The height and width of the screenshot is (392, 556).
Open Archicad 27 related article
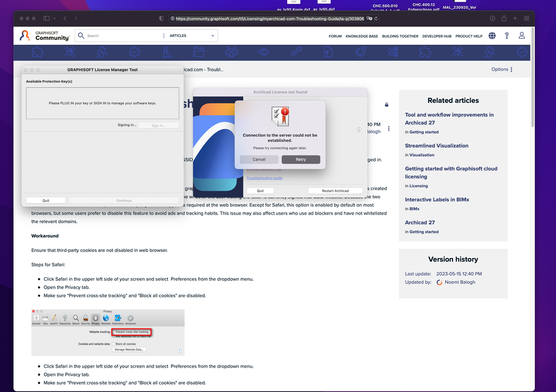pos(420,222)
